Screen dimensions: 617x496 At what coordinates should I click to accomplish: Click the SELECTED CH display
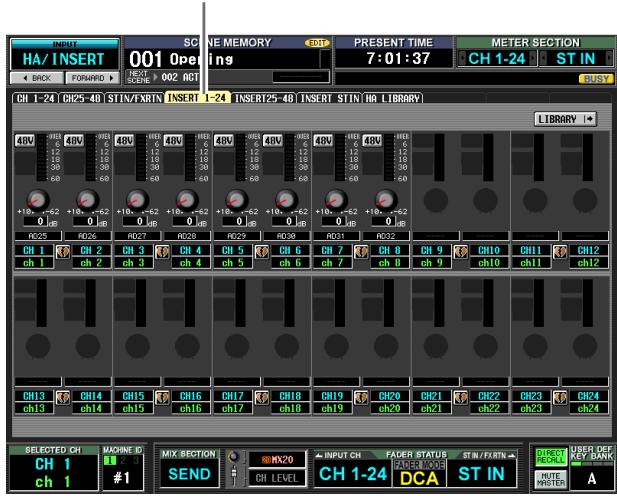(x=53, y=472)
